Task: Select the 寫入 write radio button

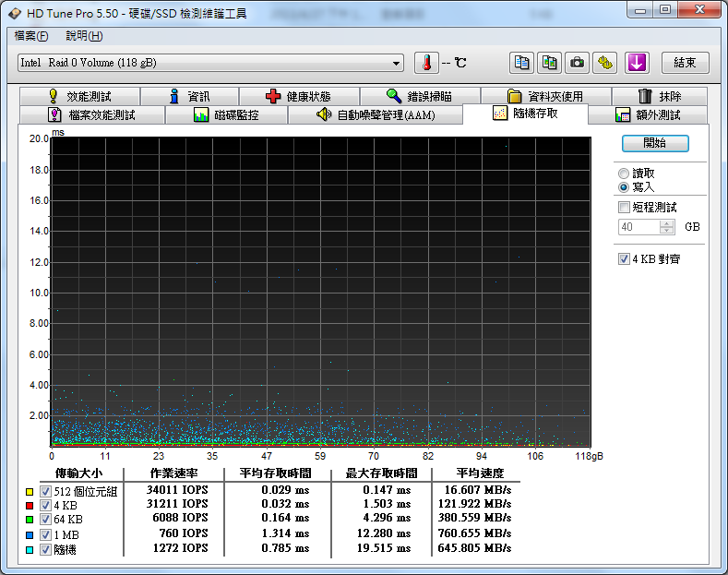Action: coord(624,187)
